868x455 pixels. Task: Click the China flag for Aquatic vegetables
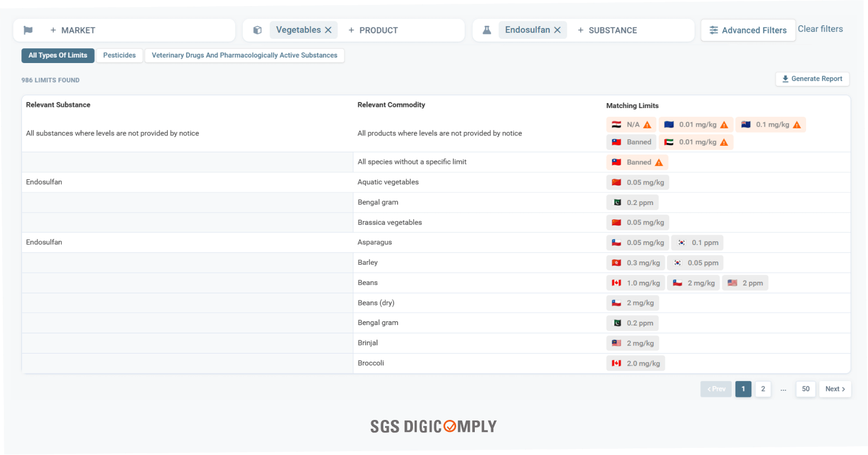(616, 183)
